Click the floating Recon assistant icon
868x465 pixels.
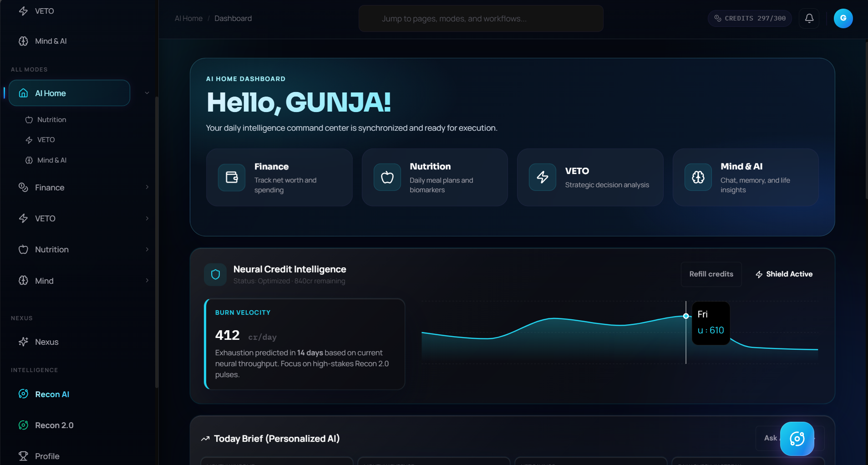[x=797, y=439]
